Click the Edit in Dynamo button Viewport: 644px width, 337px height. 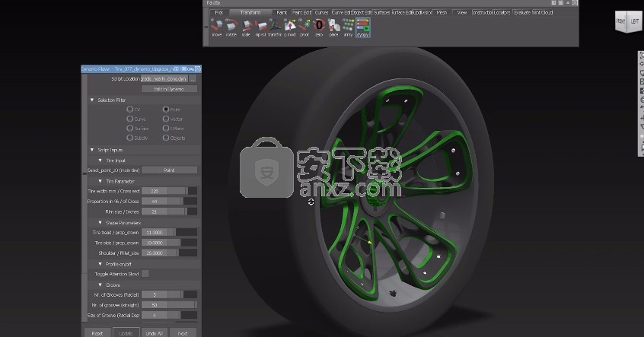tap(169, 89)
